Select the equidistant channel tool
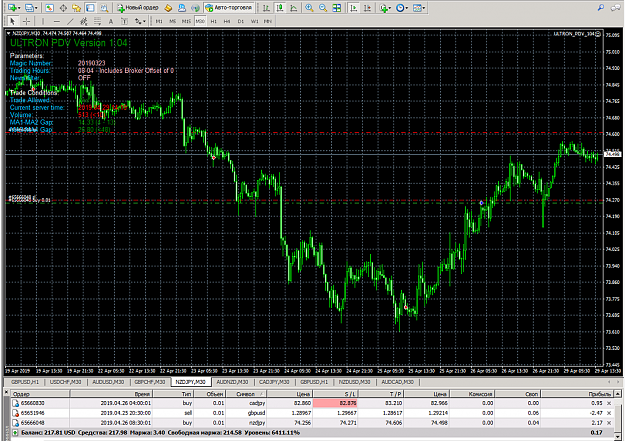Image resolution: width=625 pixels, height=441 pixels. click(x=84, y=21)
